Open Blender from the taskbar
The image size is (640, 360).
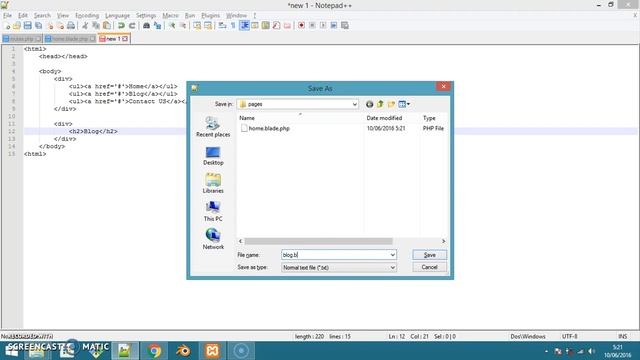[x=183, y=351]
